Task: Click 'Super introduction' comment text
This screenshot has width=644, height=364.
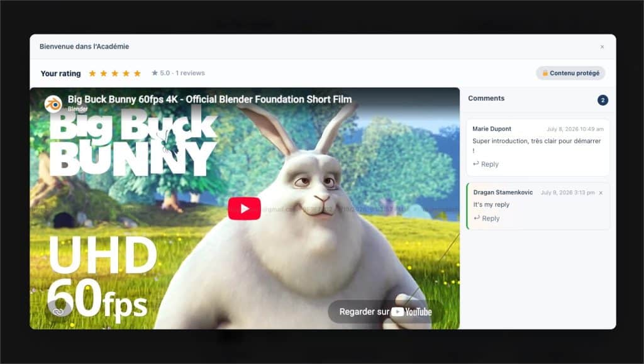Action: (536, 145)
